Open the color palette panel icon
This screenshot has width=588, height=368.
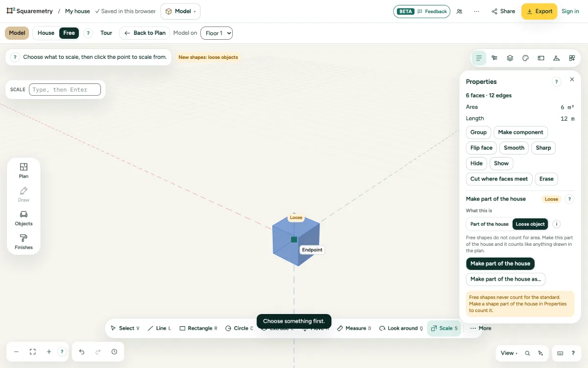click(x=525, y=58)
